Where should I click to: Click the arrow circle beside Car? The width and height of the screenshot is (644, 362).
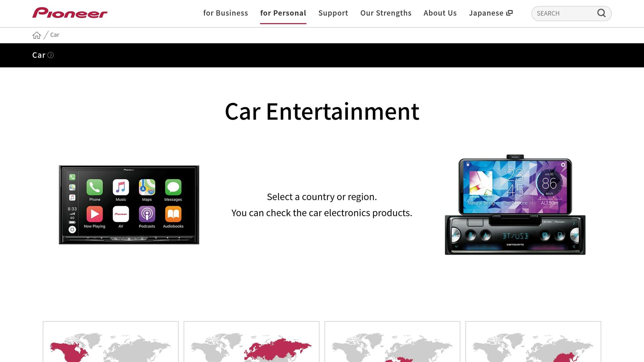(x=51, y=55)
